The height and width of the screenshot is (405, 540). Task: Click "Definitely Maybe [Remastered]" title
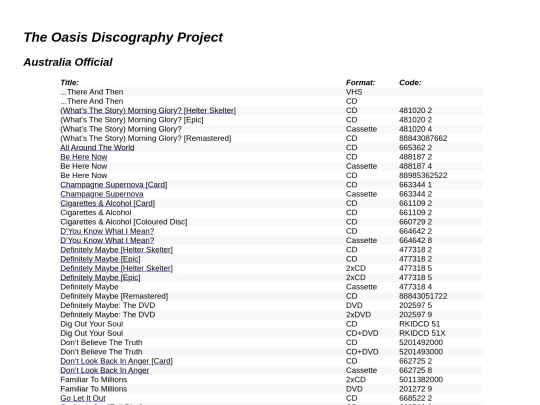(x=114, y=297)
